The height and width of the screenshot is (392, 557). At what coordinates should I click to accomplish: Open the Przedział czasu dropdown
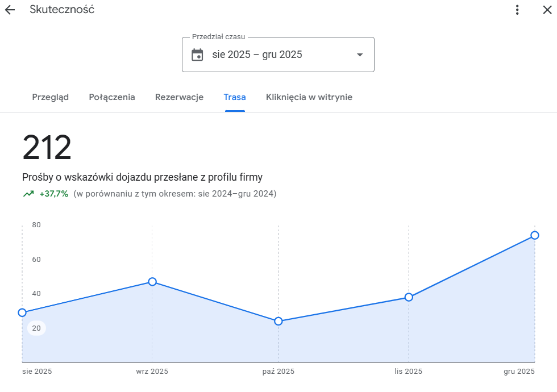(278, 54)
